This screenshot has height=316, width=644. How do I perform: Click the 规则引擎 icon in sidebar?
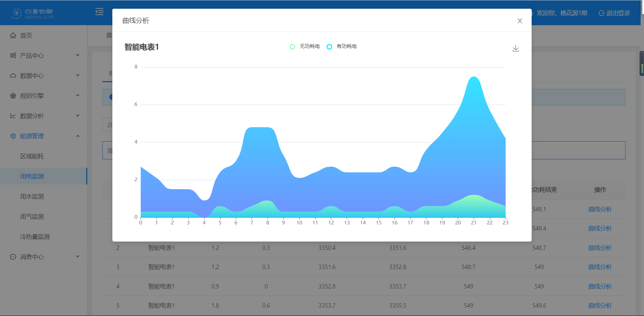pos(13,96)
